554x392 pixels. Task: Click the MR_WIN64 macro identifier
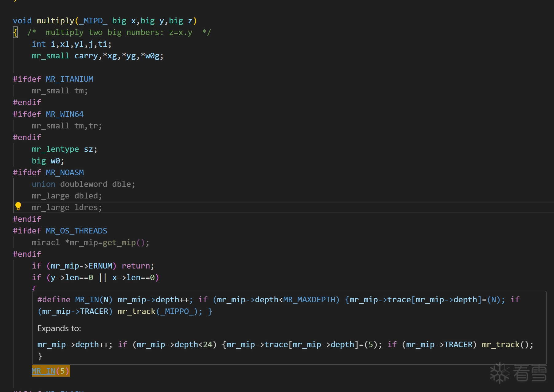point(64,114)
